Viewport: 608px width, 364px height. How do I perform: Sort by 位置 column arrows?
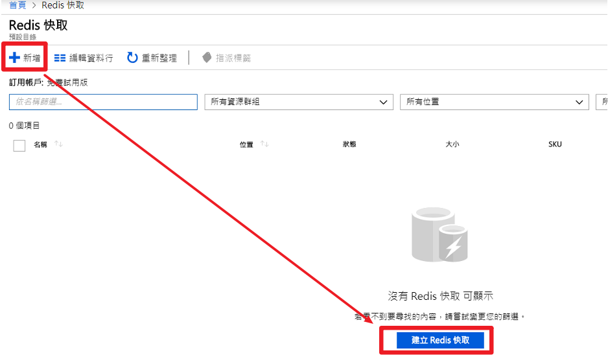coord(264,144)
